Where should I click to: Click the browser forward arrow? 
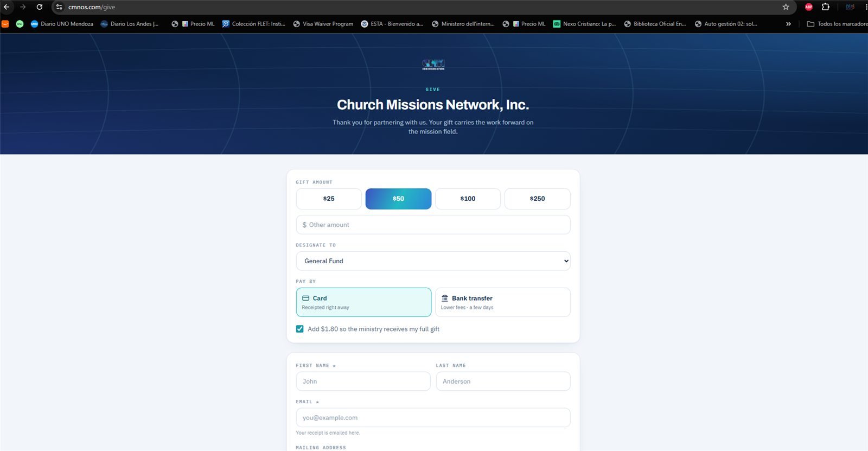click(x=23, y=7)
